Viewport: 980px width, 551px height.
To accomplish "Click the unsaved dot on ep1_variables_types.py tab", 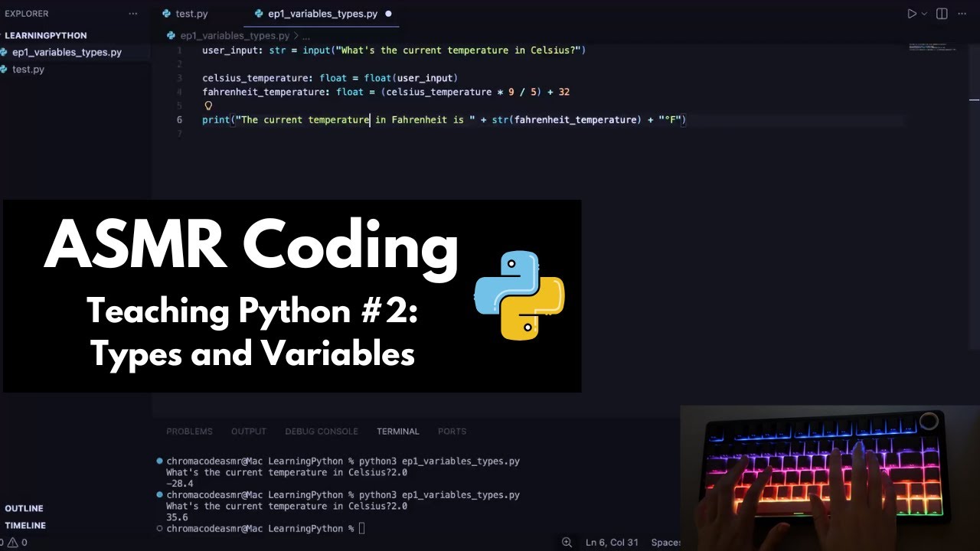I will (388, 14).
